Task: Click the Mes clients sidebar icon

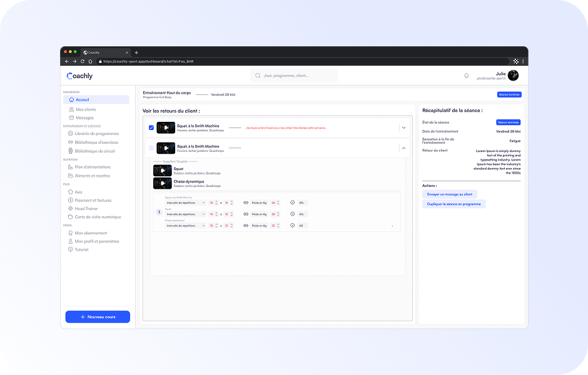Action: coord(71,109)
